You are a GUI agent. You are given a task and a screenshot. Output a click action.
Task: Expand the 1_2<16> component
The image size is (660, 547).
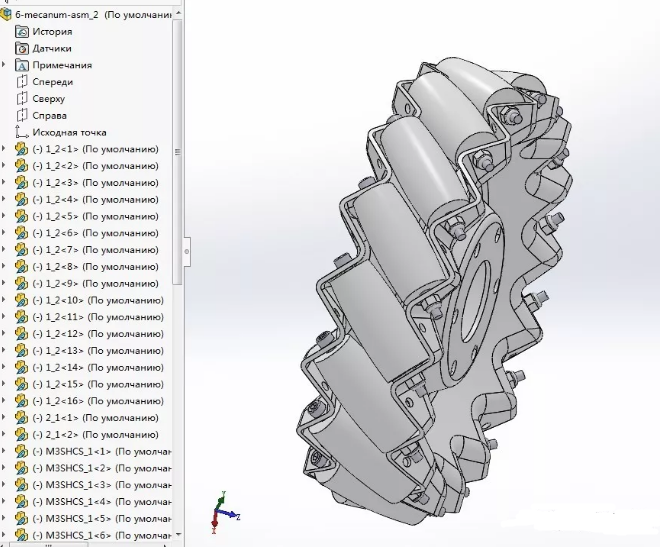(4, 401)
